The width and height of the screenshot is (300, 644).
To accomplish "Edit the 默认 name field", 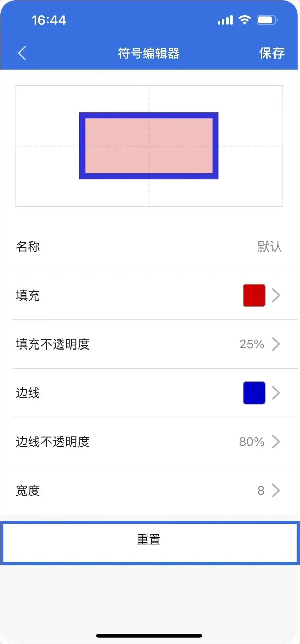I will point(269,247).
